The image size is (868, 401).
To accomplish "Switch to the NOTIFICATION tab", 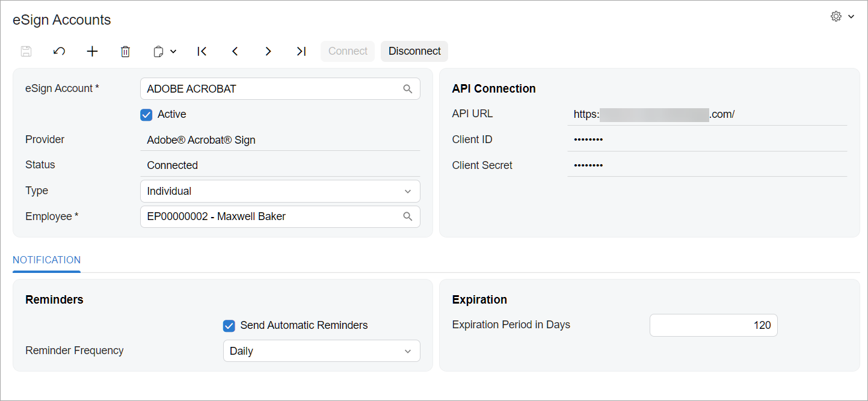I will point(47,260).
